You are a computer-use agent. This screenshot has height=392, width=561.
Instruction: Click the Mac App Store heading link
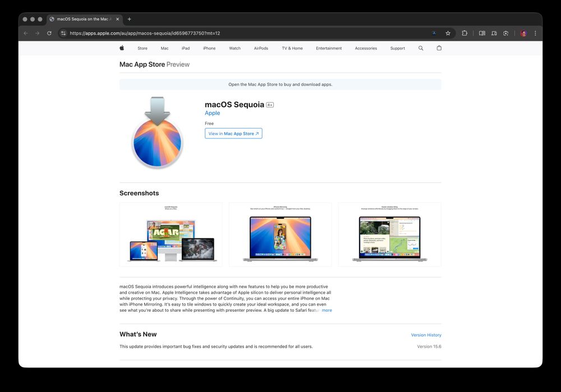point(142,64)
